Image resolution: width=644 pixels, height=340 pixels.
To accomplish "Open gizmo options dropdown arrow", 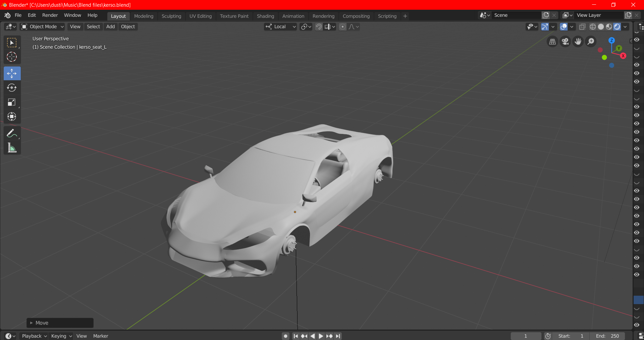I will pyautogui.click(x=553, y=27).
